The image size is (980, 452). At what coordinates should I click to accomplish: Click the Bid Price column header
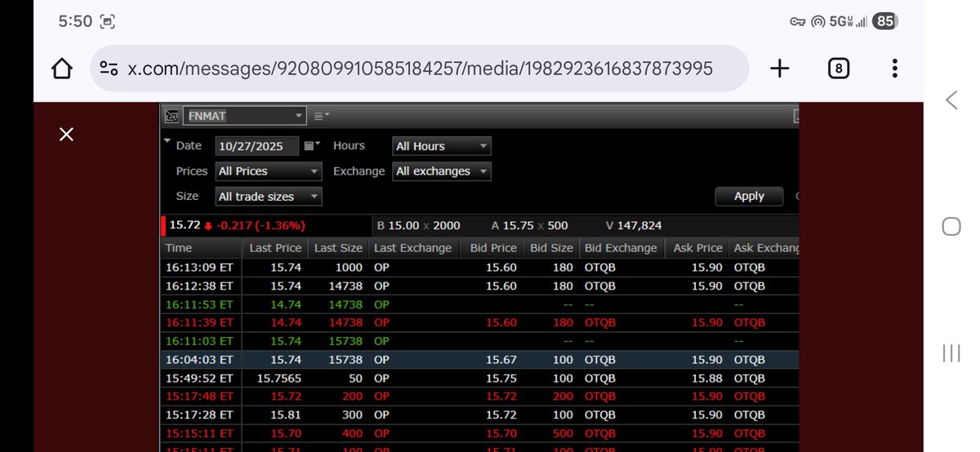493,248
